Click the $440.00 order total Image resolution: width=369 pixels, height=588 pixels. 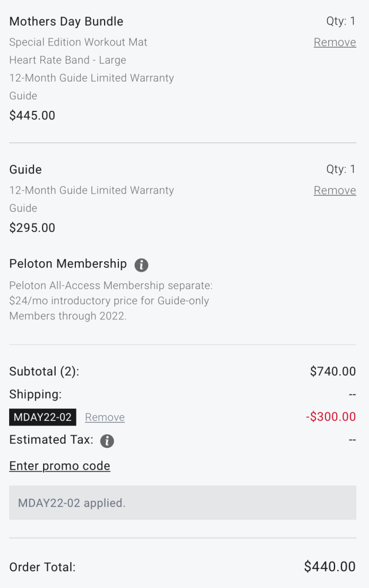point(330,567)
